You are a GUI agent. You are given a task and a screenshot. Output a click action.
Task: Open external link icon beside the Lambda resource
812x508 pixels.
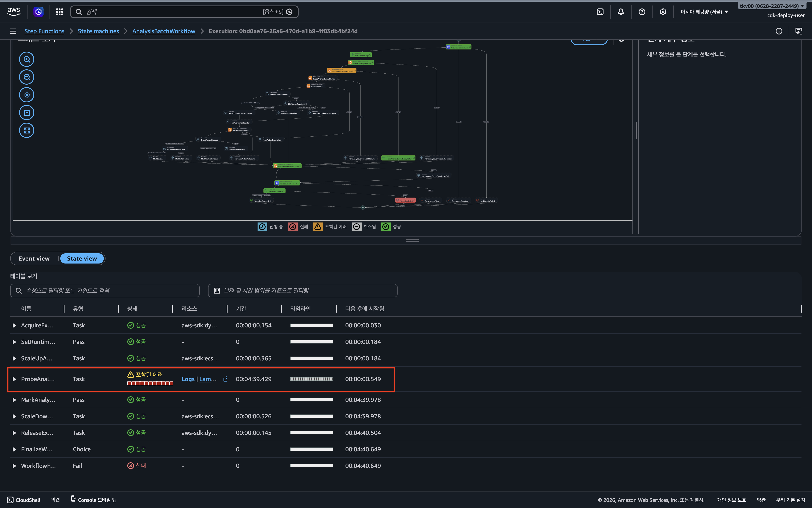(225, 379)
